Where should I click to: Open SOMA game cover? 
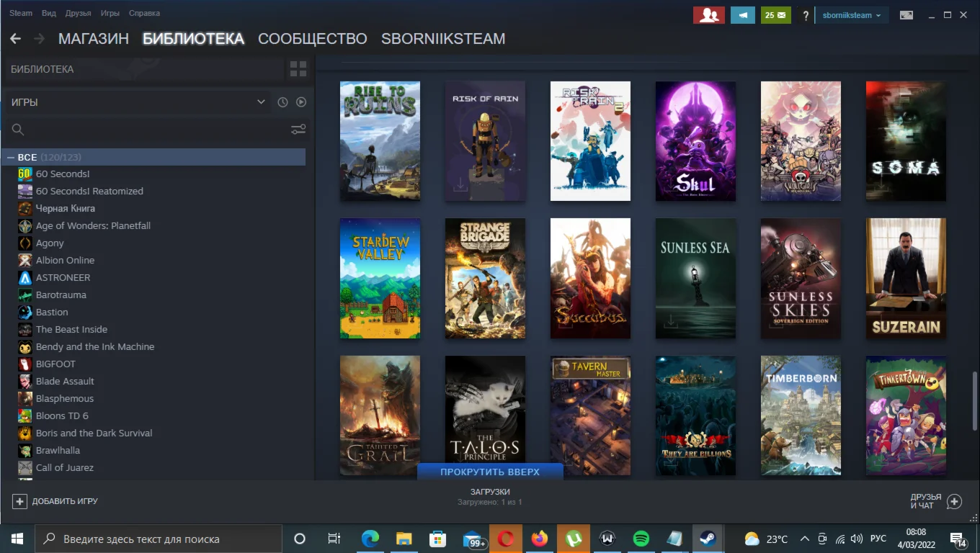(x=906, y=141)
